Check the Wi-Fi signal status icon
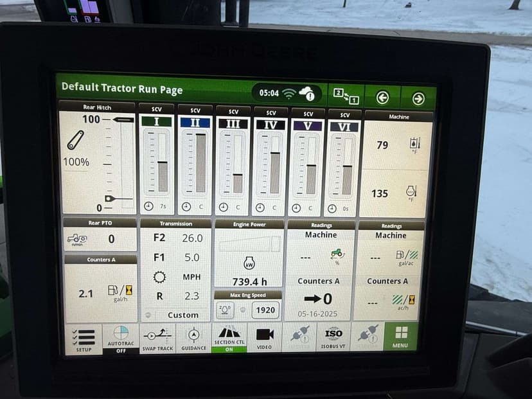Image resolution: width=532 pixels, height=399 pixels. click(x=289, y=94)
